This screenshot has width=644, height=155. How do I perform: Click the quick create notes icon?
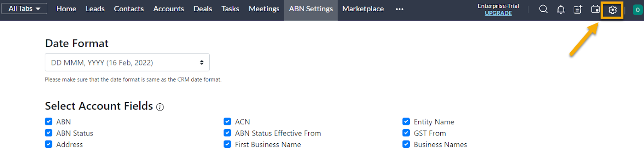pyautogui.click(x=578, y=9)
